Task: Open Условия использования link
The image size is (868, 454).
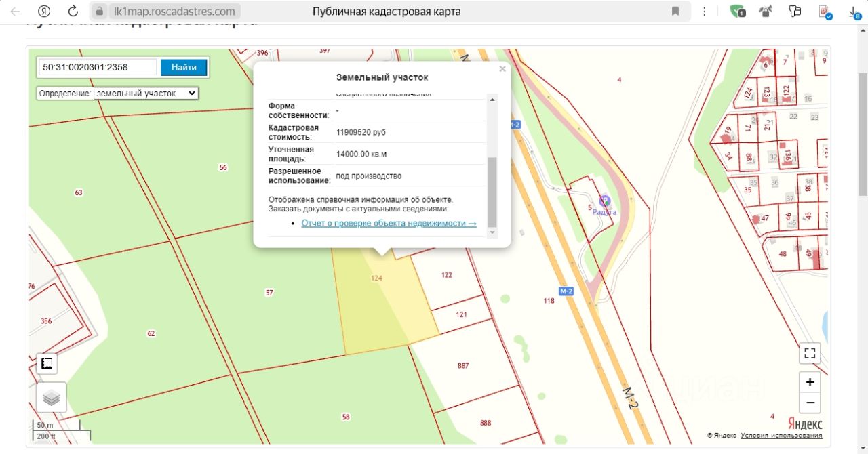Action: 781,436
